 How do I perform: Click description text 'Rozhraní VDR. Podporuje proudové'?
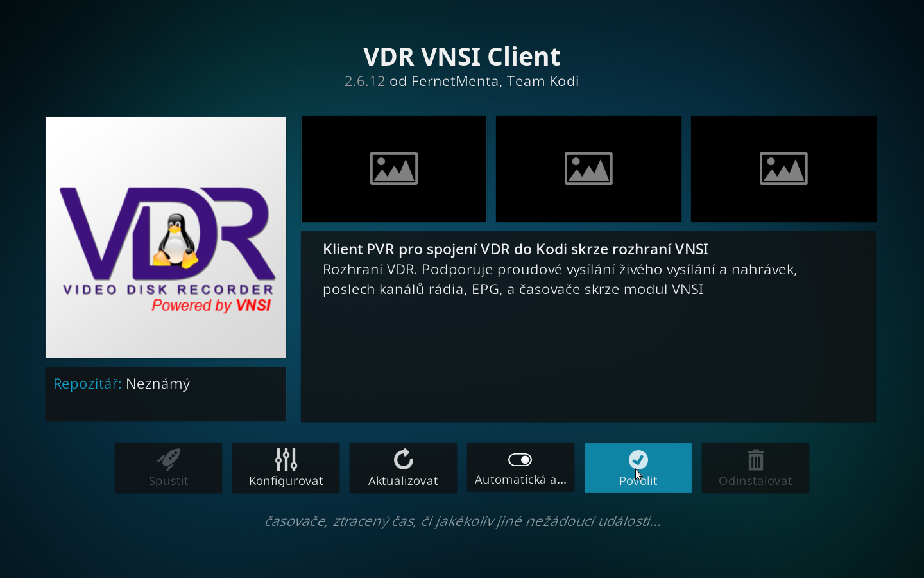[560, 279]
